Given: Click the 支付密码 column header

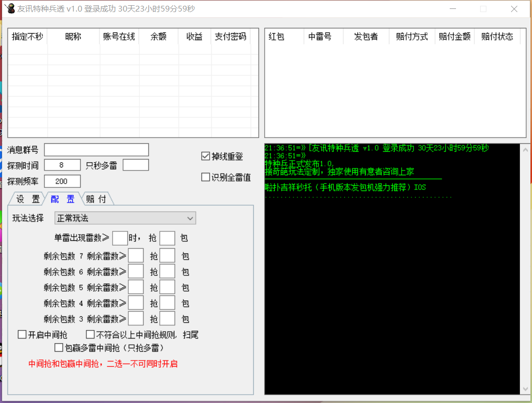Looking at the screenshot, I should point(231,36).
